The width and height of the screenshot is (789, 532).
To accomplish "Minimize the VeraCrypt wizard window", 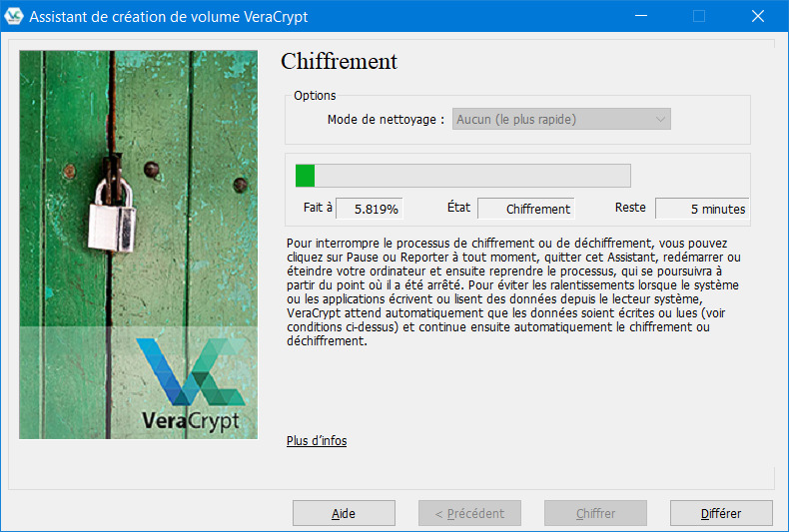I will click(x=641, y=16).
